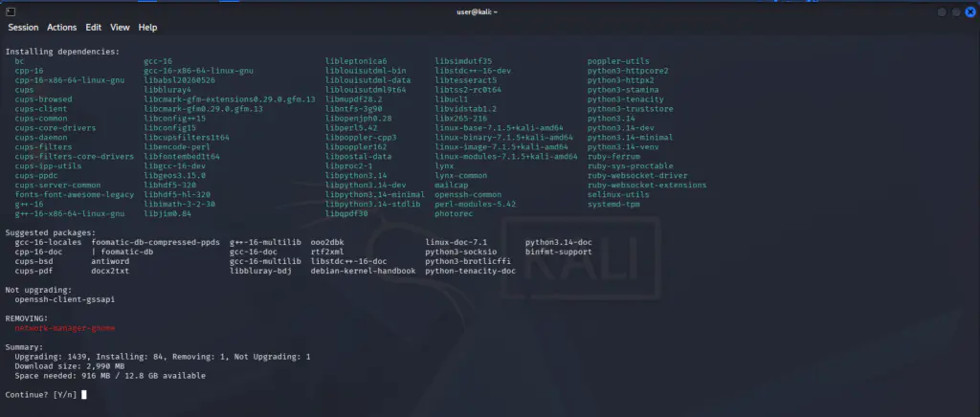Open the Help menu
Screen dimensions: 980x417
click(x=148, y=28)
